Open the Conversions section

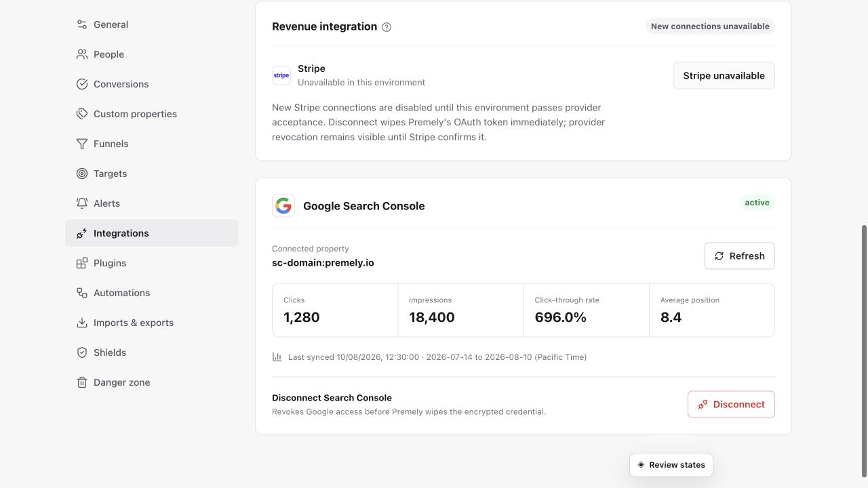coord(152,84)
